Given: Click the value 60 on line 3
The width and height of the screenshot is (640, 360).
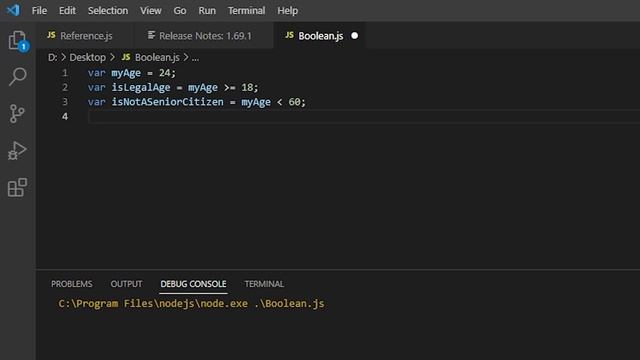Looking at the screenshot, I should pos(294,102).
